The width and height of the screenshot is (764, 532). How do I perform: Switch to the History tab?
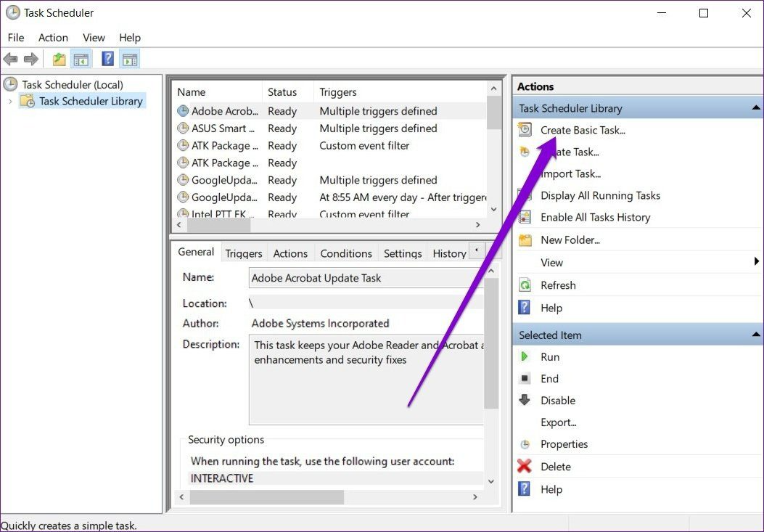449,253
